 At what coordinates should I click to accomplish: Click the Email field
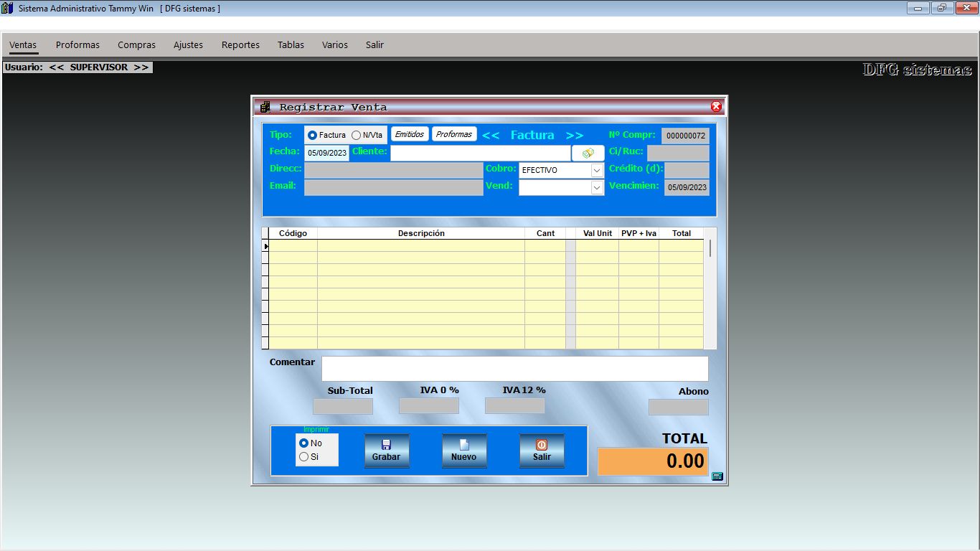tap(394, 187)
